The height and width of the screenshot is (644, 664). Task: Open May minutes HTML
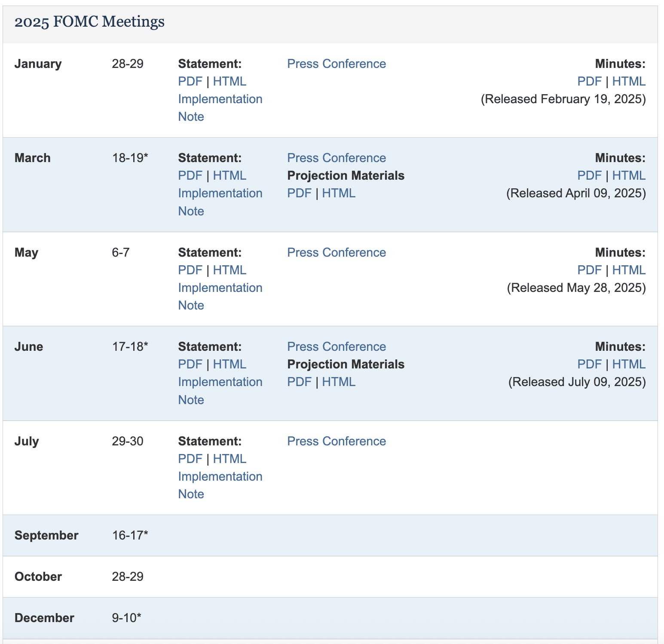pos(629,270)
